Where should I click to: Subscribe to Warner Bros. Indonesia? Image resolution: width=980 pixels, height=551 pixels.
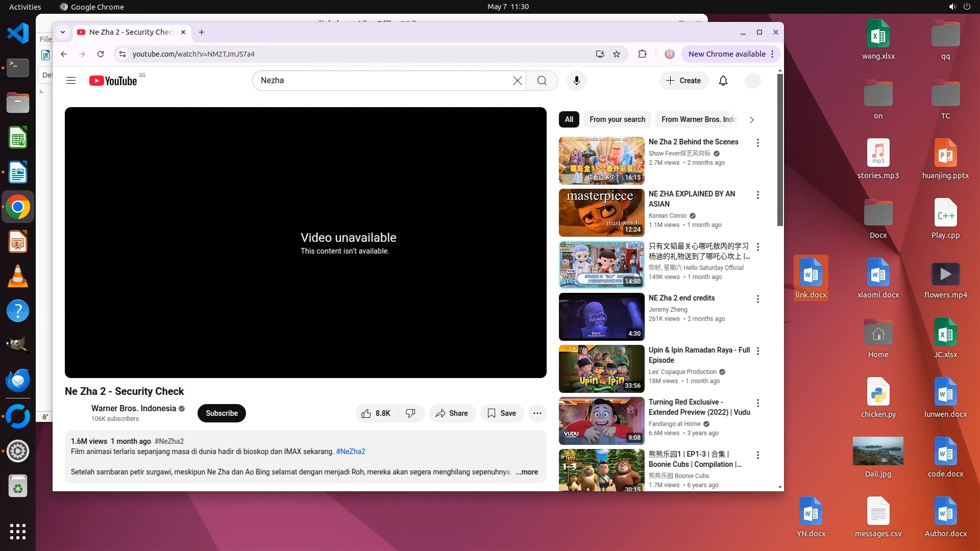[x=222, y=413]
